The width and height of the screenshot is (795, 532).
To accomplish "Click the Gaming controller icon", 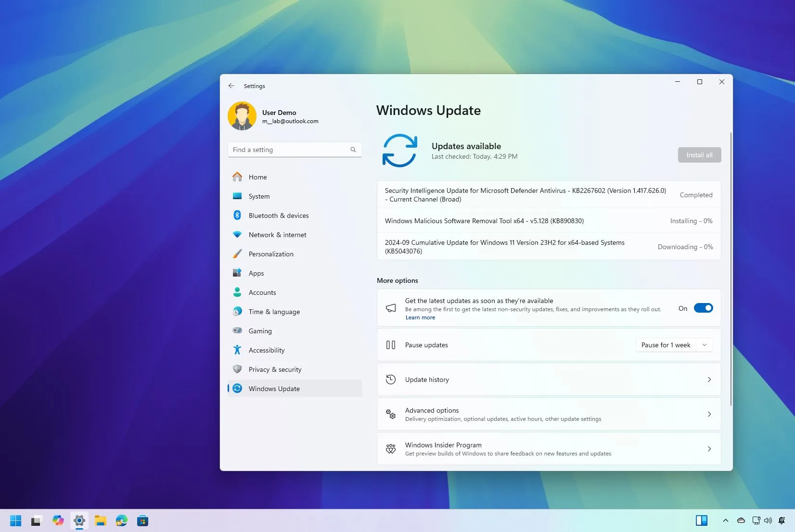I will pyautogui.click(x=237, y=330).
